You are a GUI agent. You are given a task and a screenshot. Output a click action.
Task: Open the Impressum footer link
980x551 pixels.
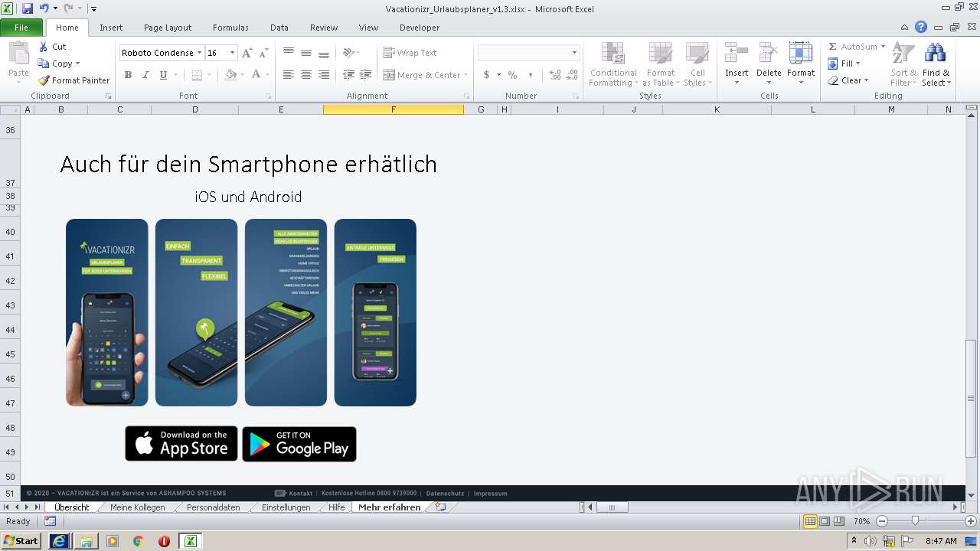point(491,494)
